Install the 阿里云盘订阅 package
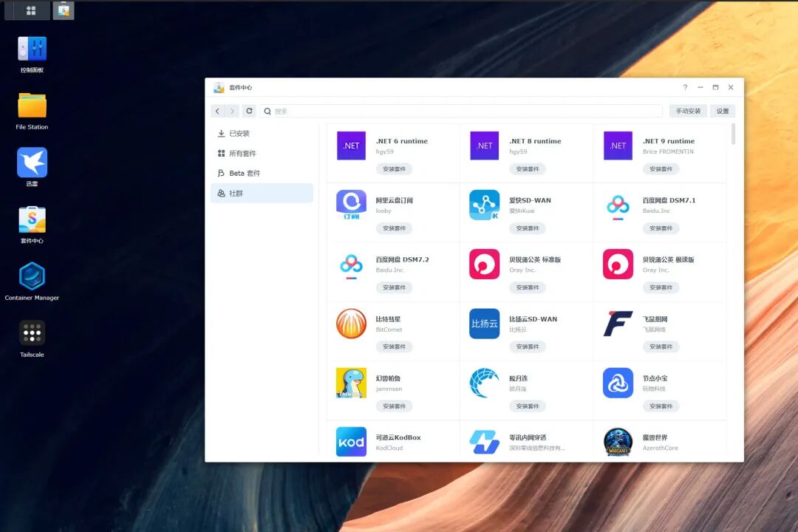The width and height of the screenshot is (798, 532). (x=394, y=228)
